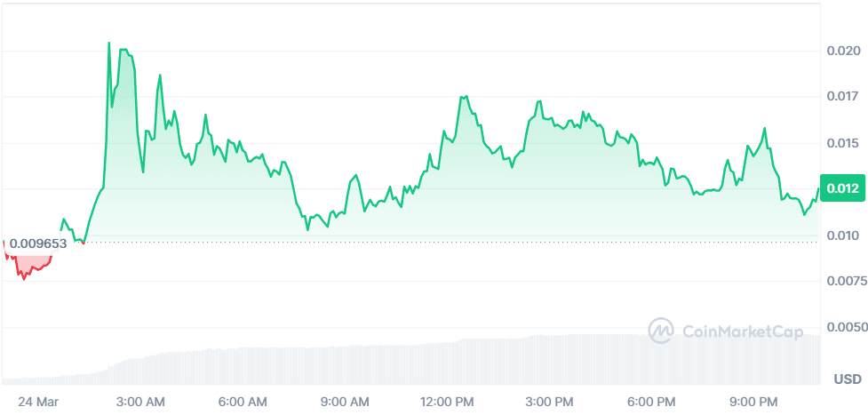Click the CoinMarketCap logo icon

tap(661, 331)
